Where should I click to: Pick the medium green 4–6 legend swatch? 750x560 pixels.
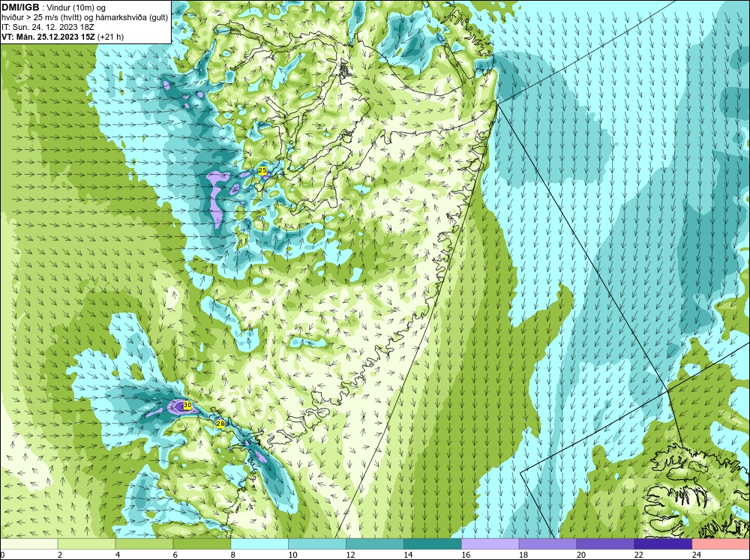144,544
